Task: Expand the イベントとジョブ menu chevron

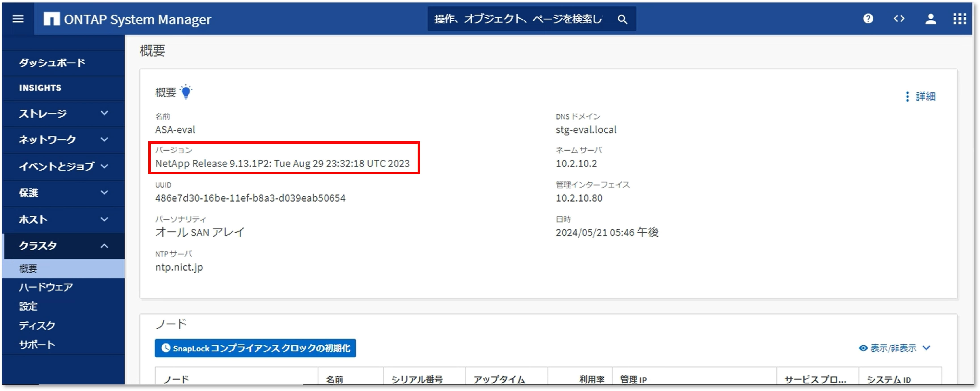Action: click(104, 166)
